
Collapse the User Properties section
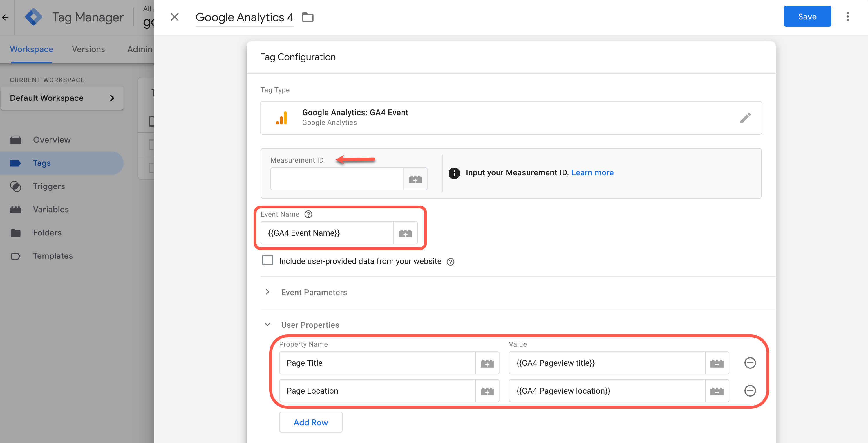tap(268, 324)
